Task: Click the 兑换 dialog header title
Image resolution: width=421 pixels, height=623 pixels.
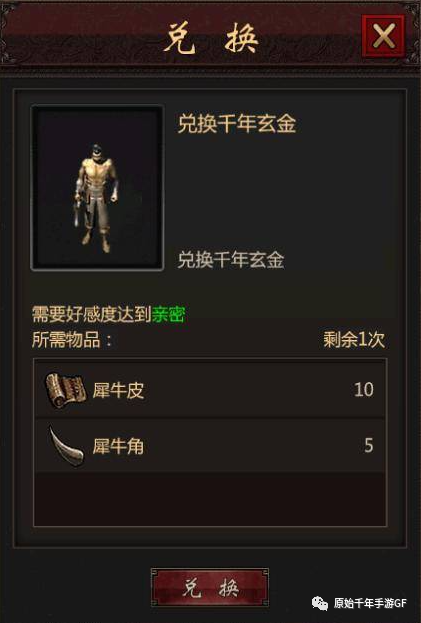Action: (x=211, y=38)
